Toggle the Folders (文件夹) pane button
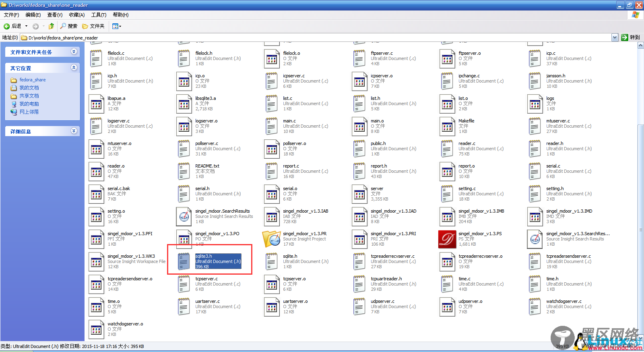Viewport: 644px width, 352px height. (x=93, y=26)
